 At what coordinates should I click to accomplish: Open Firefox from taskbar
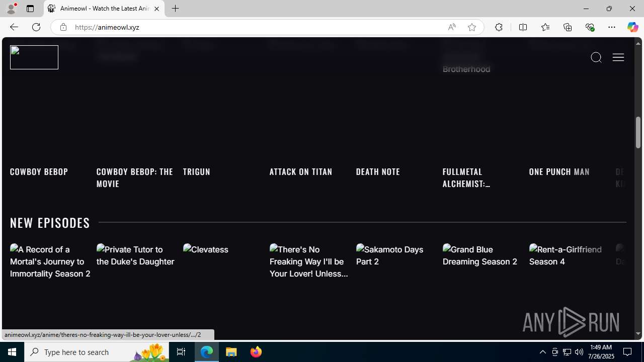(256, 352)
